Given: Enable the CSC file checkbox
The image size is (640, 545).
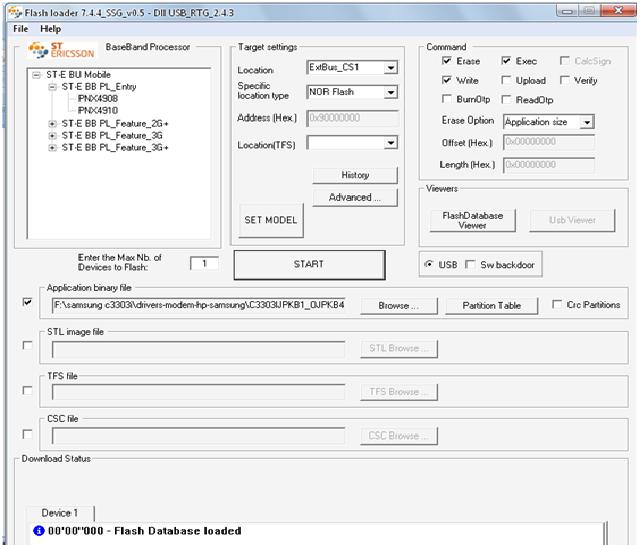Looking at the screenshot, I should click(27, 434).
